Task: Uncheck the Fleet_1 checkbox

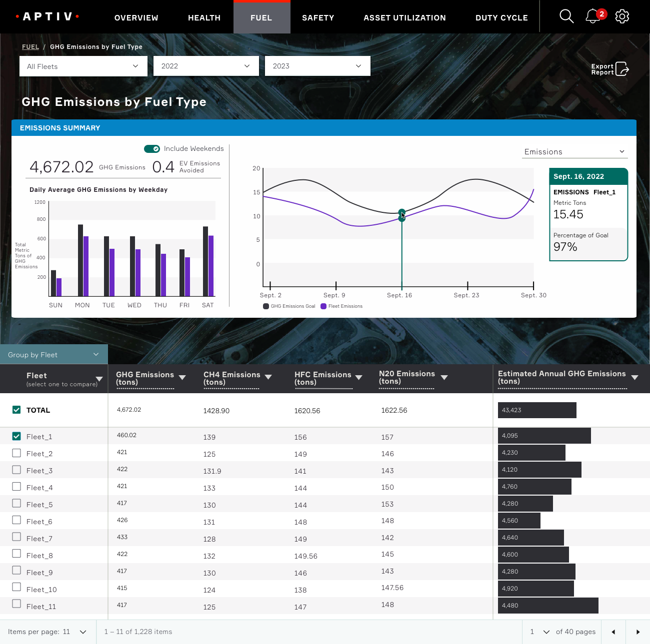Action: point(16,436)
